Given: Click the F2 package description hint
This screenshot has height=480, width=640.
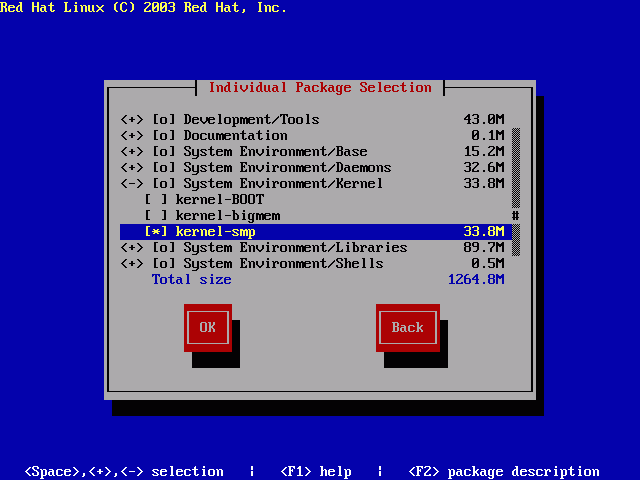Looking at the screenshot, I should pos(504,471).
